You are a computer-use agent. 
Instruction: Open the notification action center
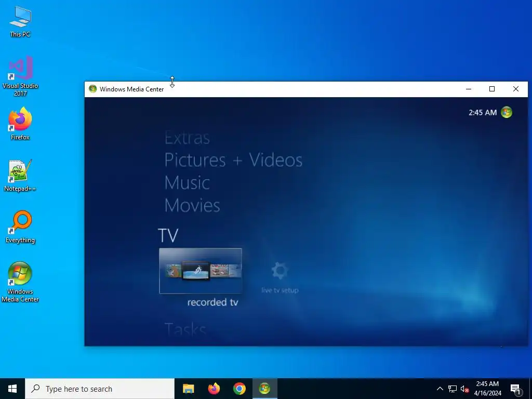[x=515, y=389]
